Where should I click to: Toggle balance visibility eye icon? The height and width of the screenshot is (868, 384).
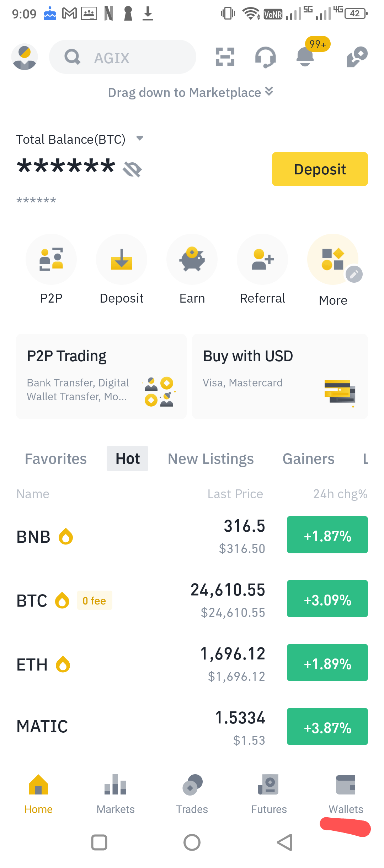(x=132, y=169)
